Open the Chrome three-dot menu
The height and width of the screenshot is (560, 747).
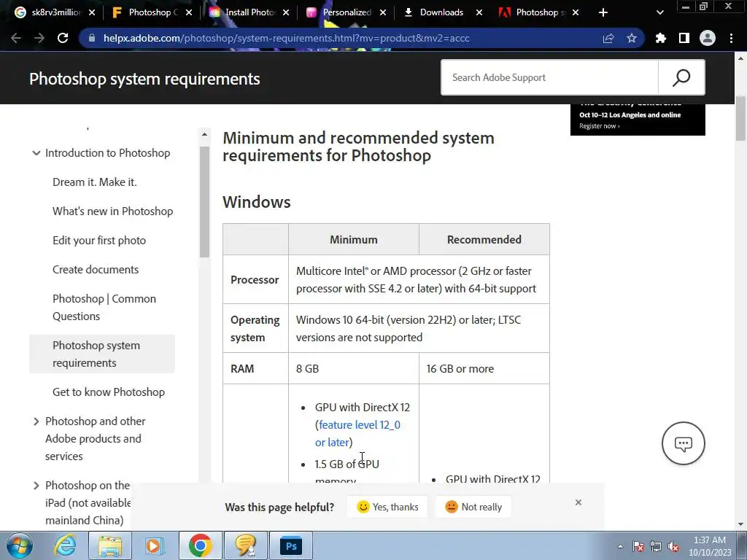pos(731,38)
